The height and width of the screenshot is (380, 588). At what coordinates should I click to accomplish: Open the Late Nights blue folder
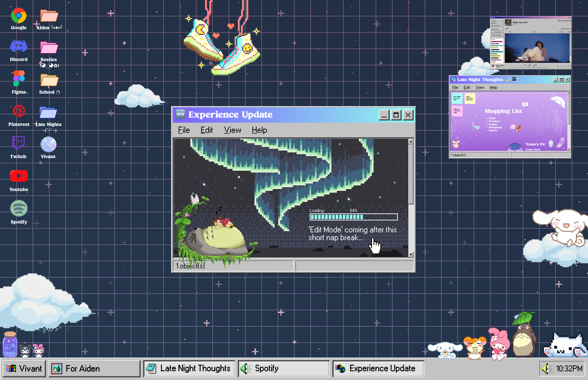pyautogui.click(x=48, y=113)
